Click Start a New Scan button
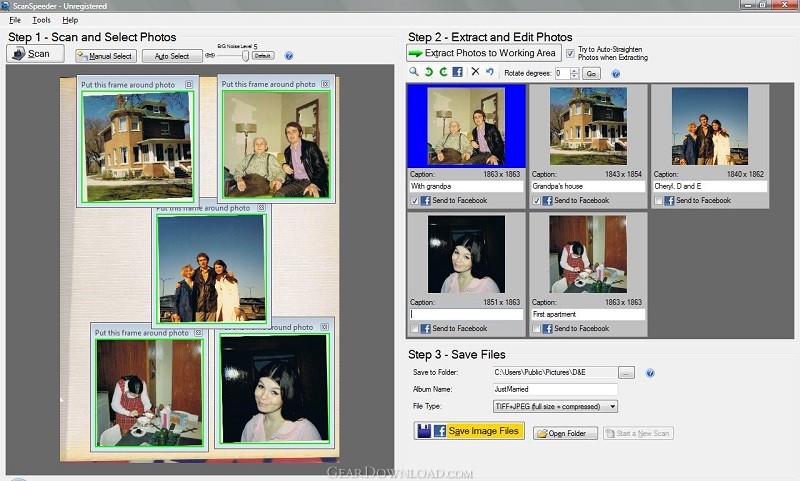The height and width of the screenshot is (481, 800). [x=638, y=433]
